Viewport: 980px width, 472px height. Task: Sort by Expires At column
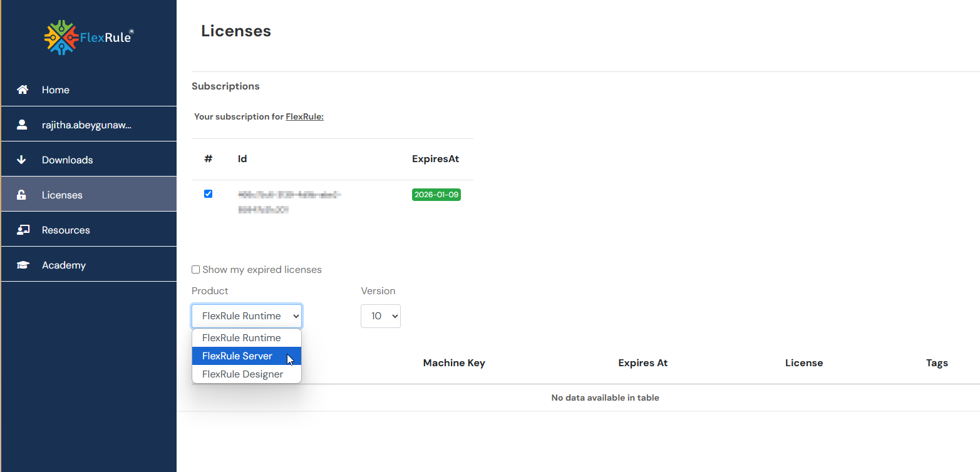(642, 363)
